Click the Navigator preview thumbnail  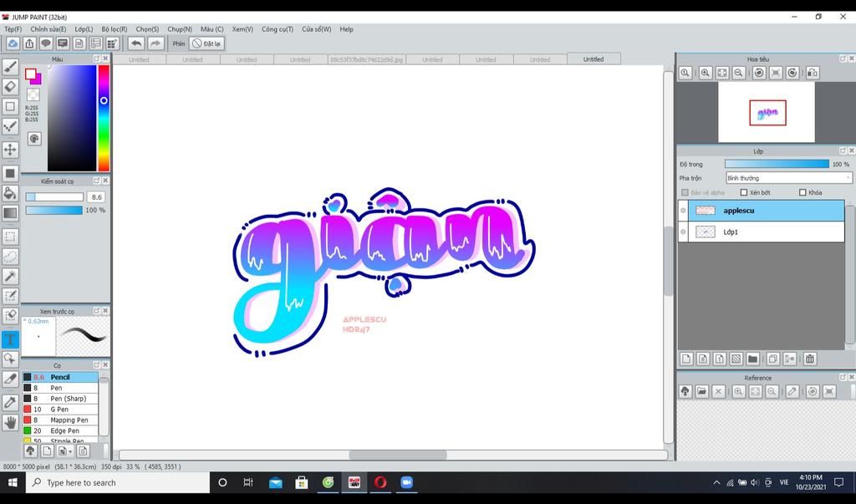point(766,113)
